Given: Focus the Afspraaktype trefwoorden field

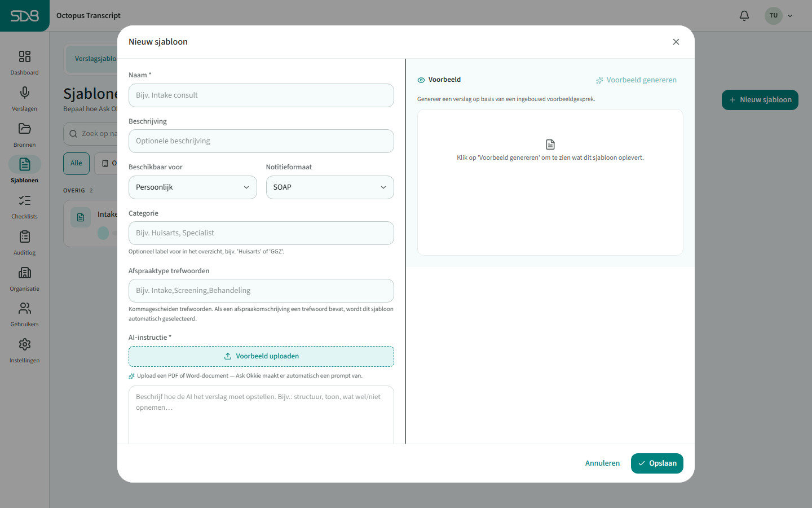Looking at the screenshot, I should coord(261,291).
